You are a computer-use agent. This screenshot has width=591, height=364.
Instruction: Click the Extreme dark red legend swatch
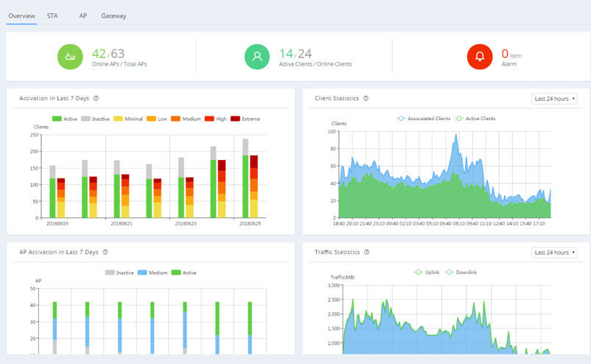click(x=236, y=119)
